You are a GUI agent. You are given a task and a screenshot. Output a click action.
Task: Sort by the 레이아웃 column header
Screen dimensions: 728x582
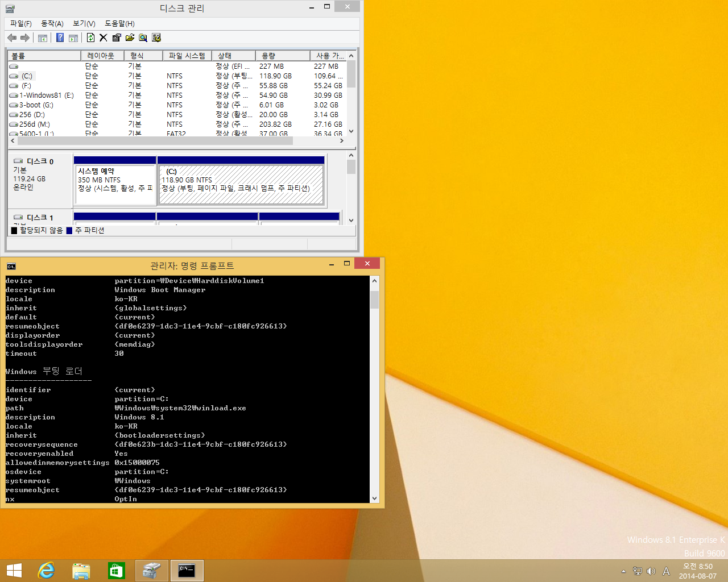click(104, 56)
